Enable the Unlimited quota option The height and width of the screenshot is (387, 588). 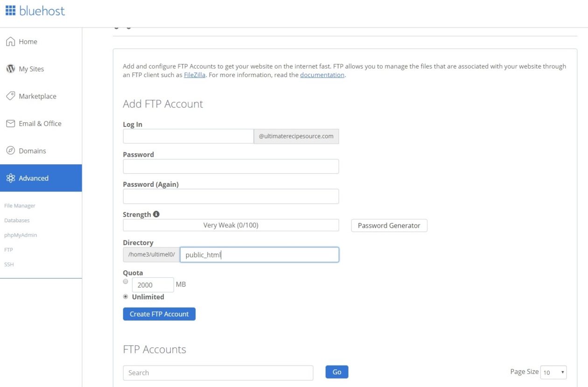click(x=125, y=296)
